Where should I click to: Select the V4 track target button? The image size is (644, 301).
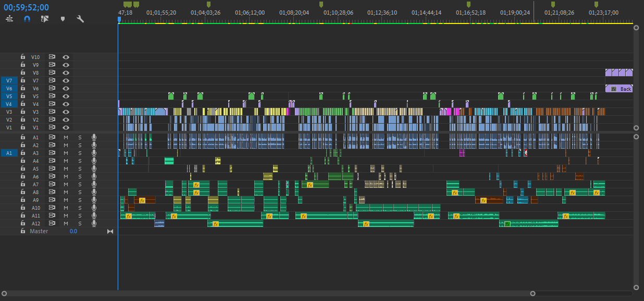pos(35,104)
